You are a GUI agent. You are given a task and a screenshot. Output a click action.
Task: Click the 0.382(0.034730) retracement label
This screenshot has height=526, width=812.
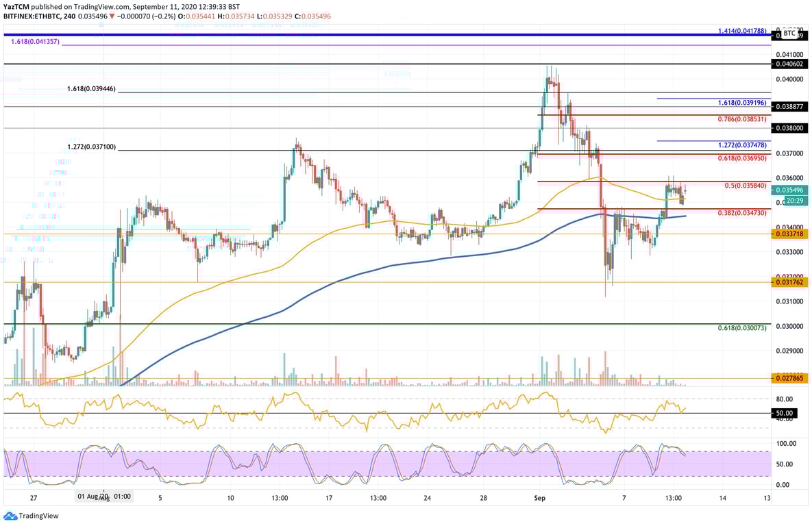tap(742, 213)
